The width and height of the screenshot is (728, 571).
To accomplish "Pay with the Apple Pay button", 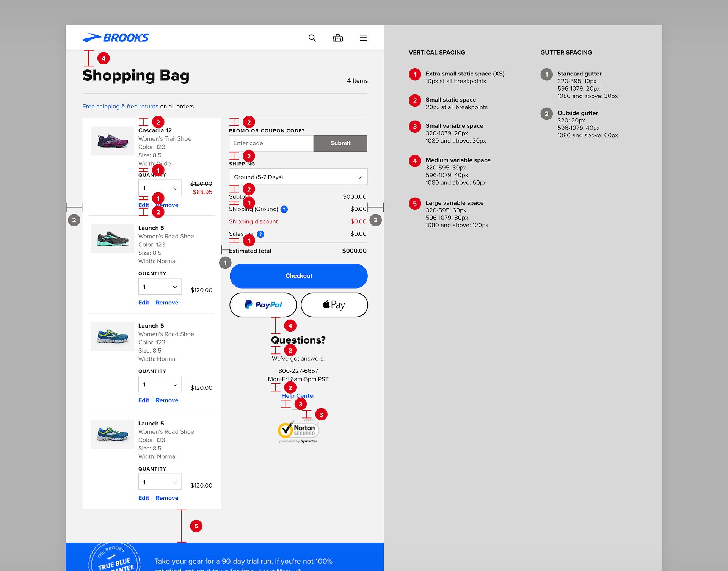I will [334, 305].
